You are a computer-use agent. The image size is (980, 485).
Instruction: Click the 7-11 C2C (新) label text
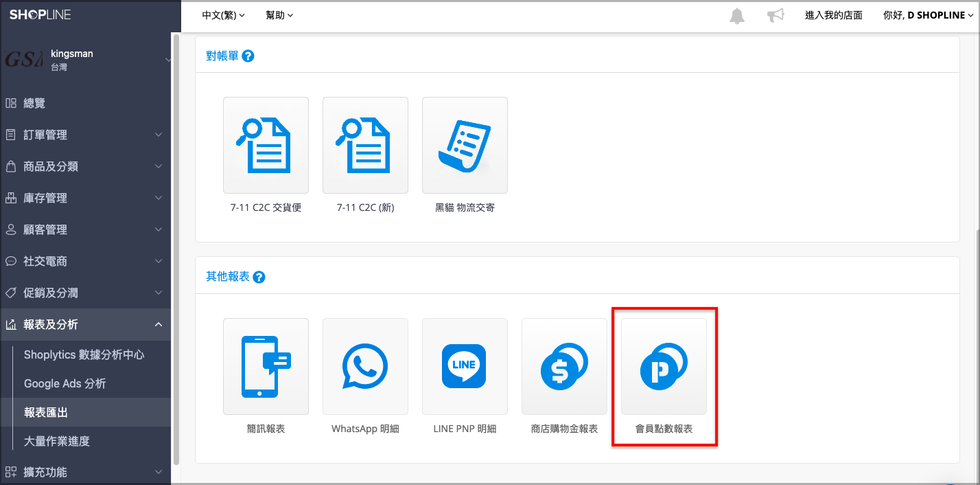pos(365,207)
